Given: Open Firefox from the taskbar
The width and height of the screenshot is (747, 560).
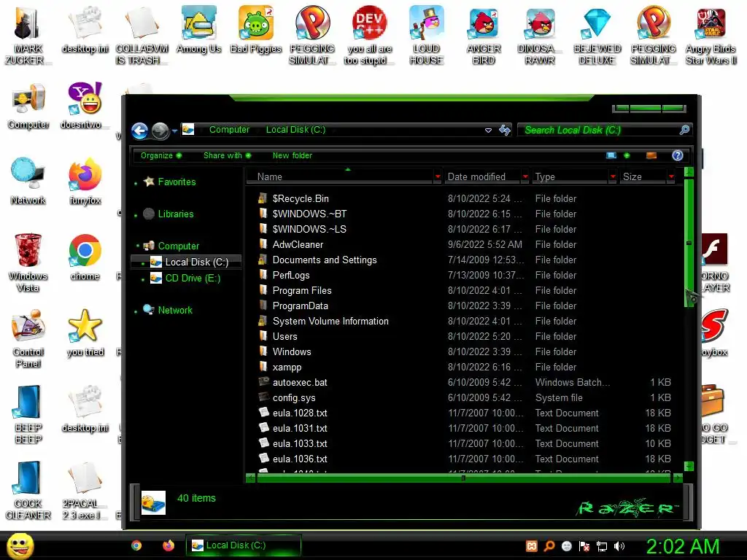Looking at the screenshot, I should tap(169, 545).
